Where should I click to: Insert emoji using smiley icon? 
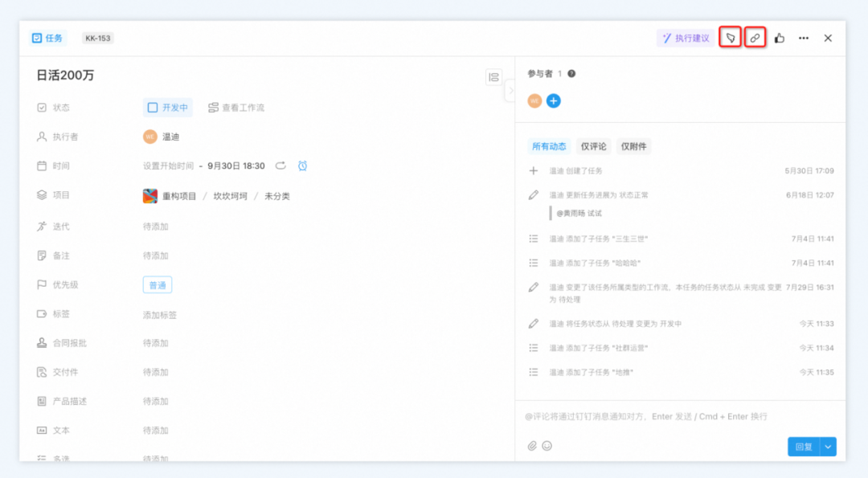click(x=547, y=446)
